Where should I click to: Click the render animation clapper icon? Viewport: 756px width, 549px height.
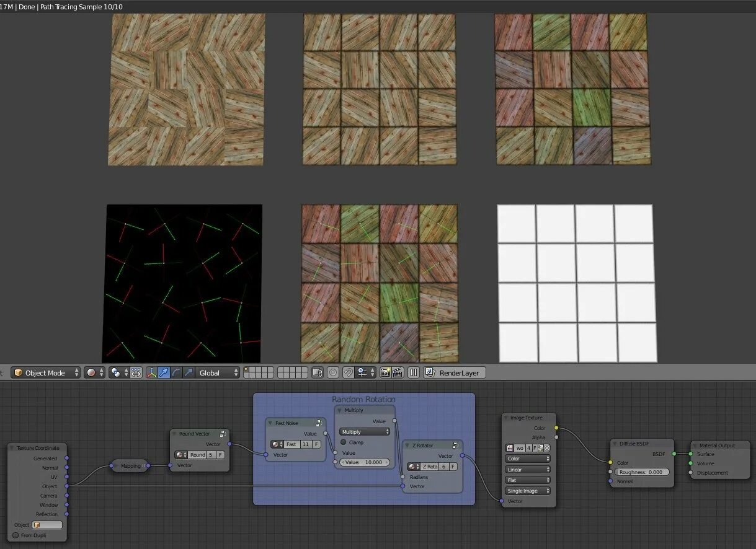398,372
